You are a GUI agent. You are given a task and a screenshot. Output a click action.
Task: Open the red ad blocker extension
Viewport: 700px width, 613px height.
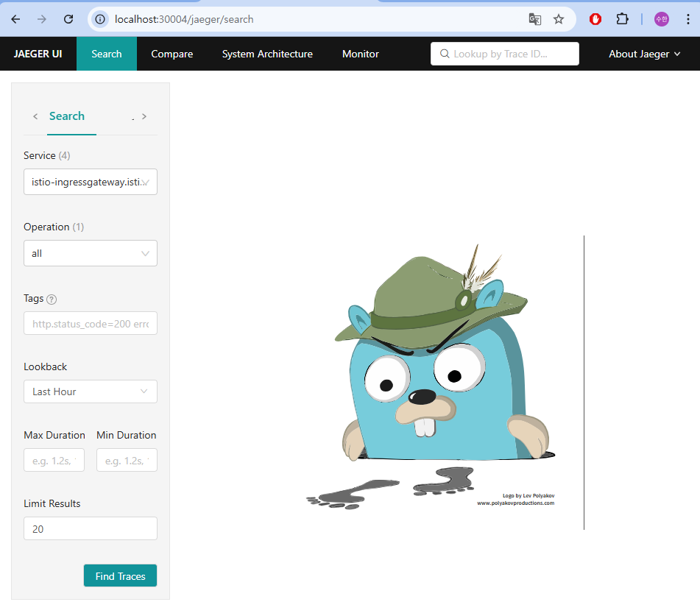pos(595,19)
